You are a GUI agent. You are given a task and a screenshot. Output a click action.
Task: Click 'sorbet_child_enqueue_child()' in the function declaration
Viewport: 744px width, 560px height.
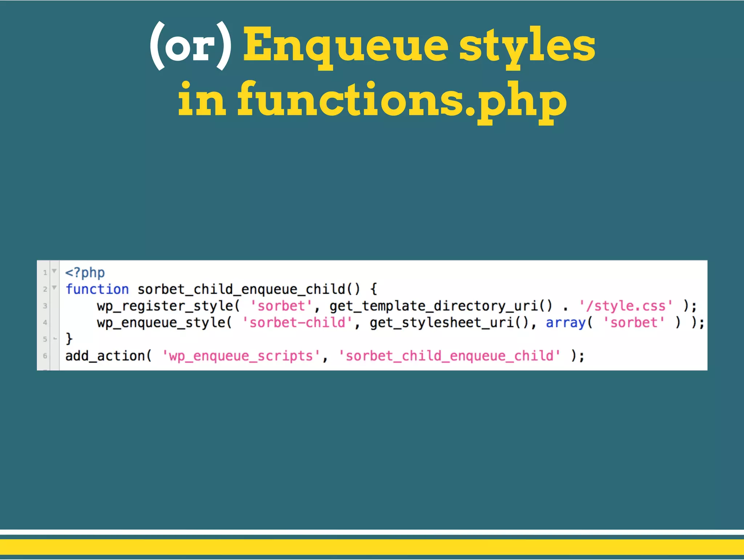pyautogui.click(x=249, y=289)
